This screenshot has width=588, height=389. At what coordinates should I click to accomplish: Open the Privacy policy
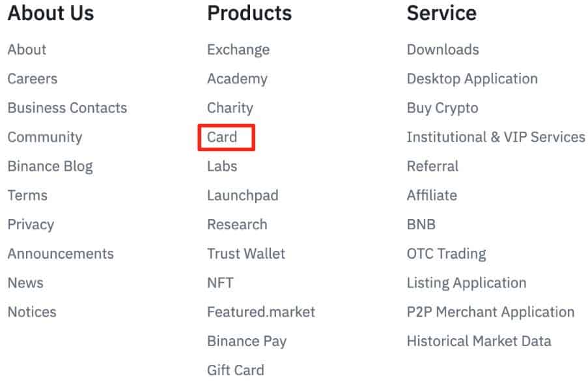click(x=30, y=224)
